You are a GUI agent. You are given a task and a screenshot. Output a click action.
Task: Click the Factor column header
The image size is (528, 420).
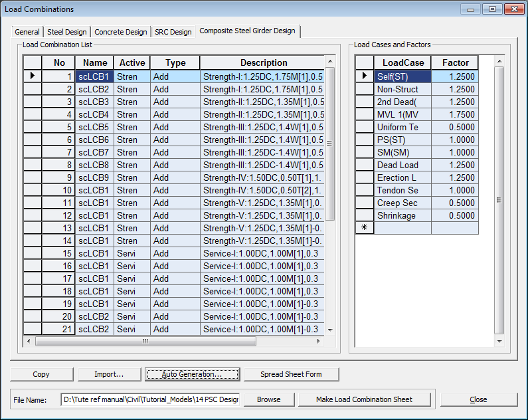click(455, 62)
